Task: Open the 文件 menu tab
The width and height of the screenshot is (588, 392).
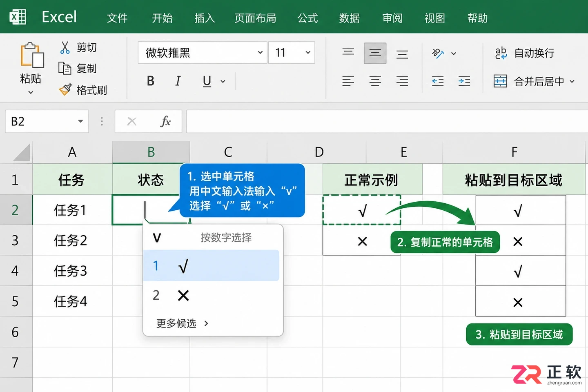Action: click(x=117, y=18)
